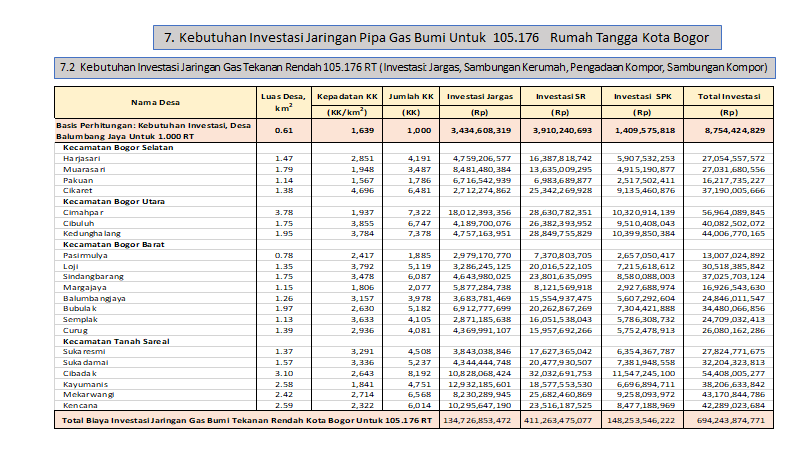Select the Bubulak row name

pos(80,309)
